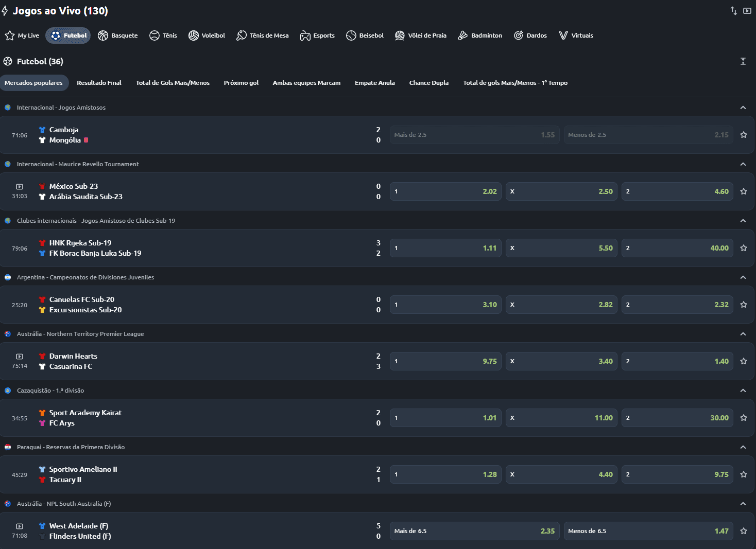Select Mais de 6.5 odds 2.35

click(474, 531)
